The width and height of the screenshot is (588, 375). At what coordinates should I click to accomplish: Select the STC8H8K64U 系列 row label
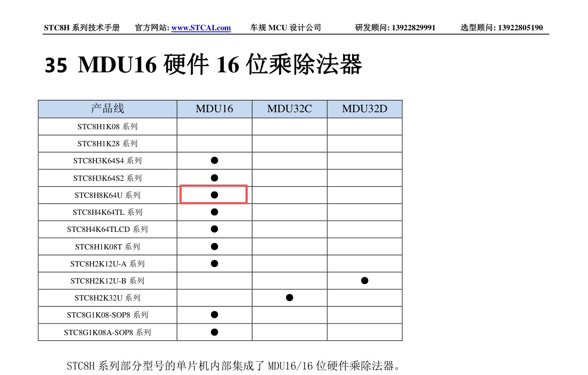(108, 195)
